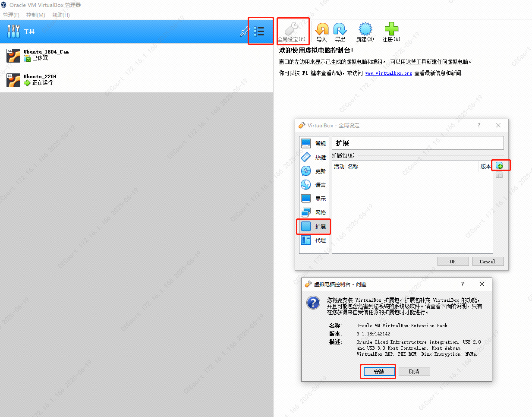Screen dimensions: 532x417
Task: Click the 名称 column header
Action: (x=353, y=167)
